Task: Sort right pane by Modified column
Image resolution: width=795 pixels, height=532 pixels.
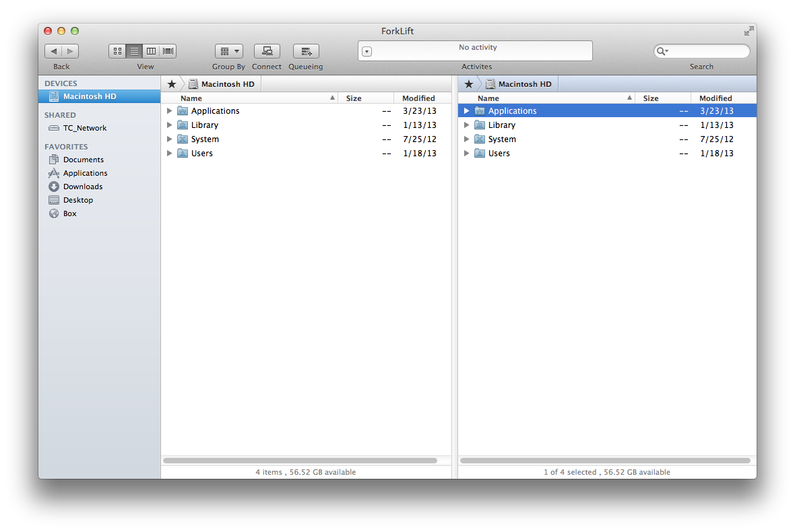Action: tap(724, 98)
